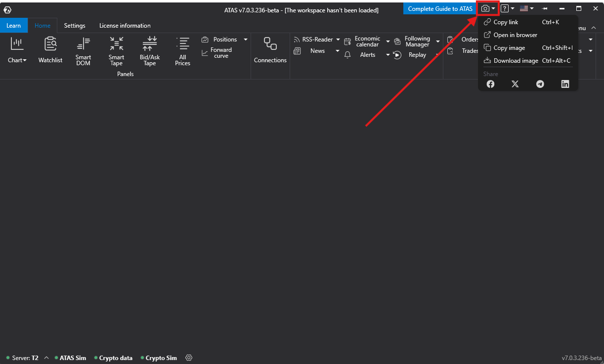Image resolution: width=604 pixels, height=364 pixels.
Task: Switch to the Learn tab
Action: 14,26
